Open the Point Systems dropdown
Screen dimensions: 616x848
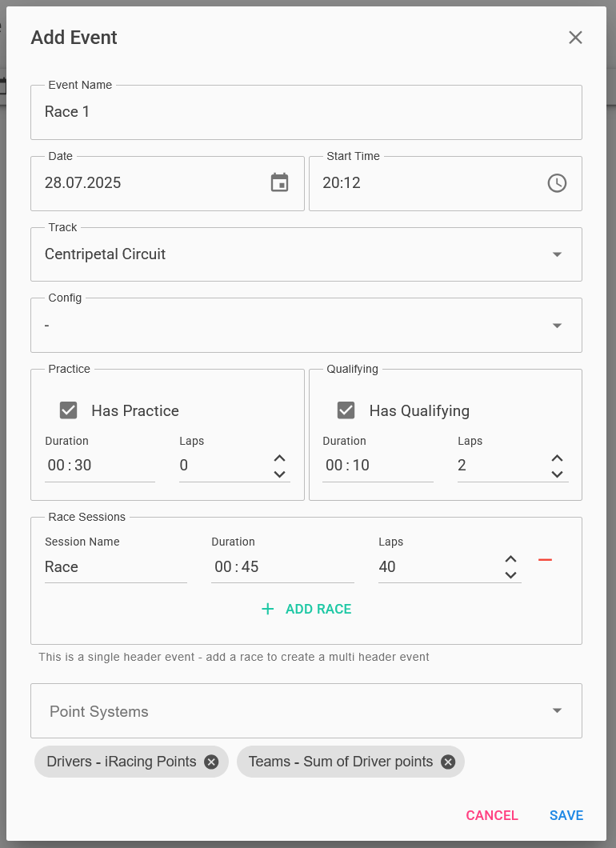point(306,710)
